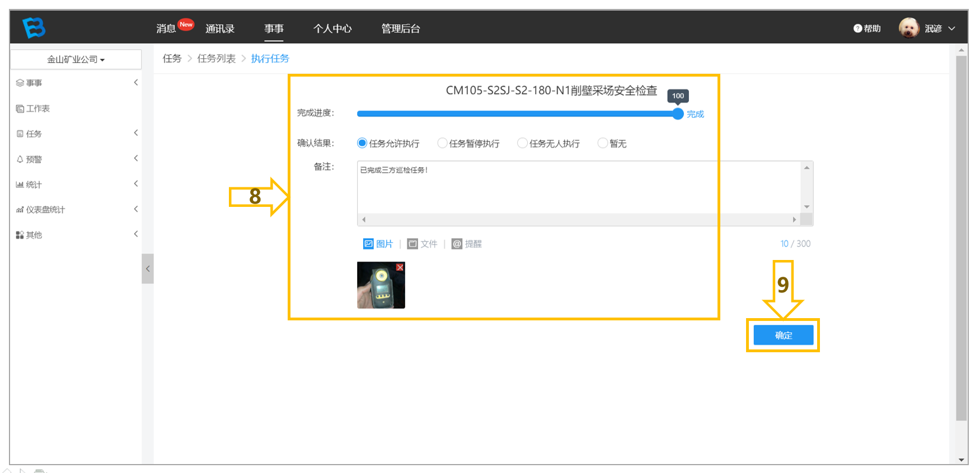Click the 提醒 @ mention icon

457,244
